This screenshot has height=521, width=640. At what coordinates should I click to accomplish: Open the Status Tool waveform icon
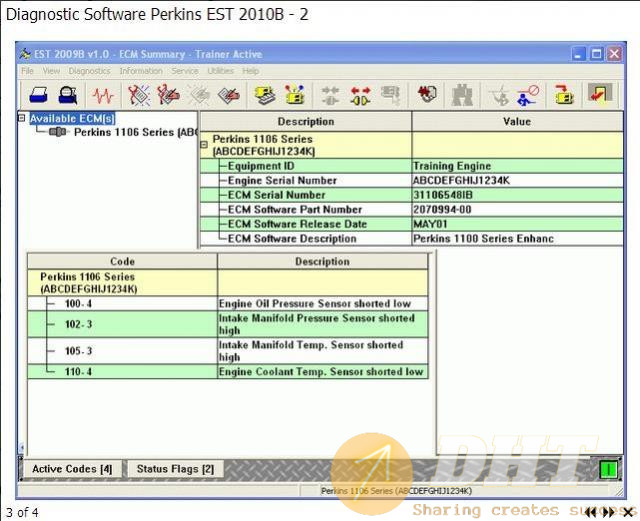pos(103,96)
